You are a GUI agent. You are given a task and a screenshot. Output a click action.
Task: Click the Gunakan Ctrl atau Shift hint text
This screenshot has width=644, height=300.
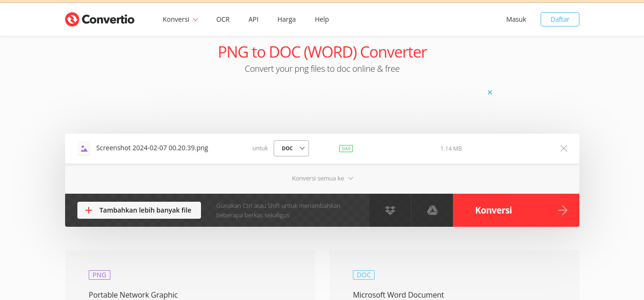[278, 210]
